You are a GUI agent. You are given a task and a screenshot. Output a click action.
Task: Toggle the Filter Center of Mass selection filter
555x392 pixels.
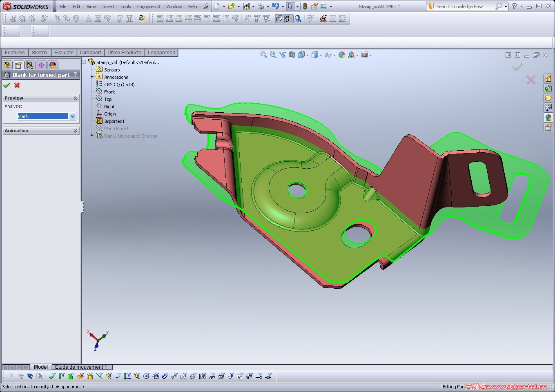250,376
